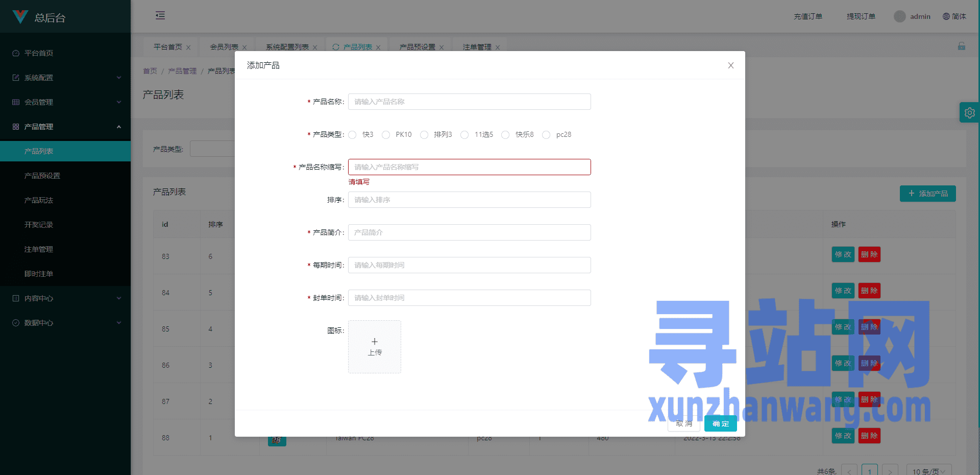The image size is (980, 475).
Task: Click previous page arrow
Action: (x=849, y=471)
